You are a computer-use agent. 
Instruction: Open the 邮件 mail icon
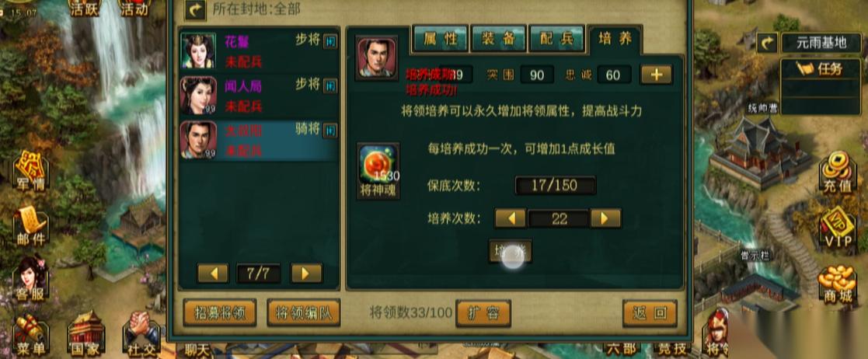coord(30,225)
